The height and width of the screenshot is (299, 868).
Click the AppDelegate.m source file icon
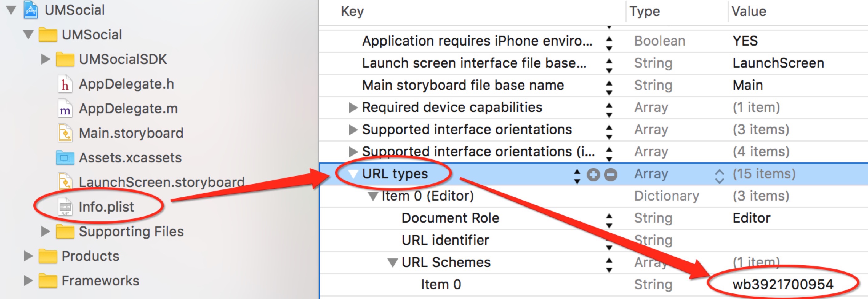coord(65,109)
